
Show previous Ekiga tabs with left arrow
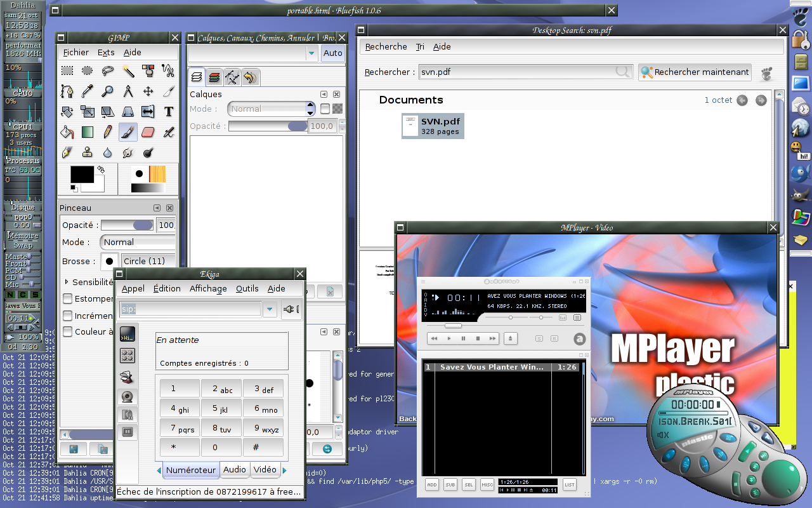click(x=159, y=470)
